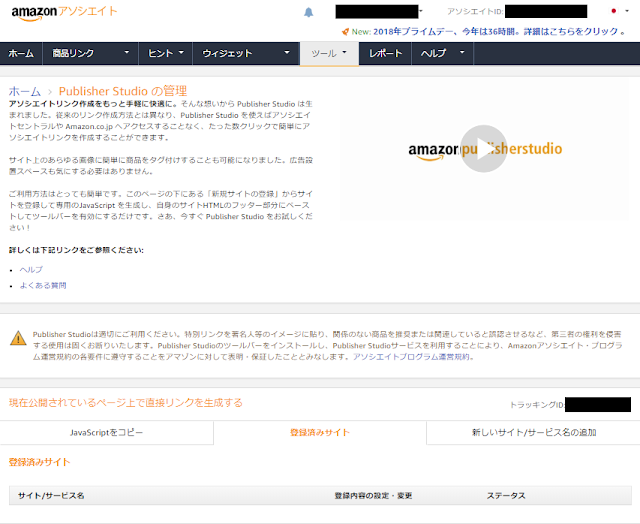The image size is (640, 524).
Task: Open the ツール menu
Action: point(329,53)
